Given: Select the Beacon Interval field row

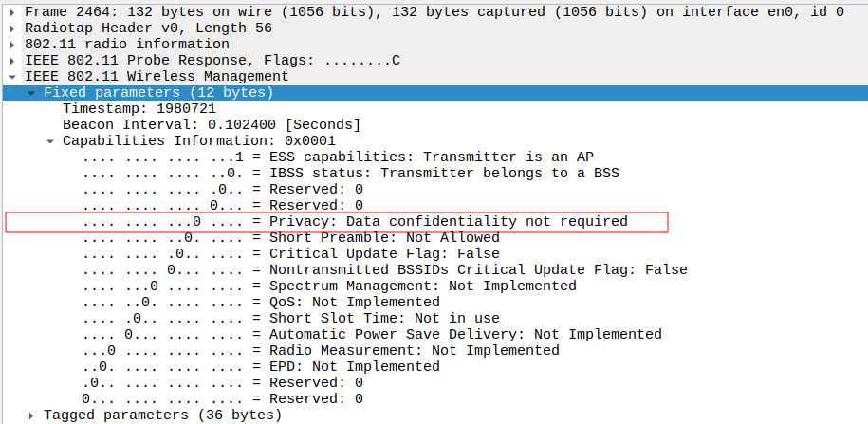Looking at the screenshot, I should point(211,125).
